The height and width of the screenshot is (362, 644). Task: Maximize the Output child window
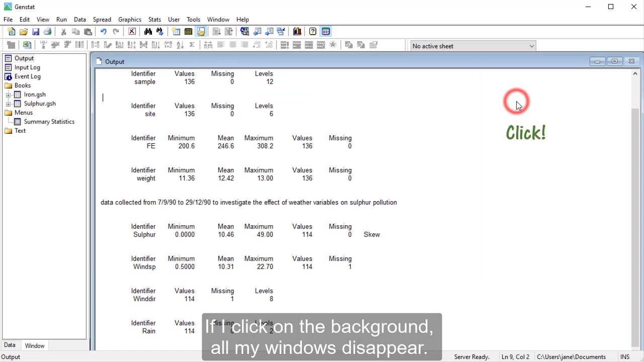(x=614, y=61)
